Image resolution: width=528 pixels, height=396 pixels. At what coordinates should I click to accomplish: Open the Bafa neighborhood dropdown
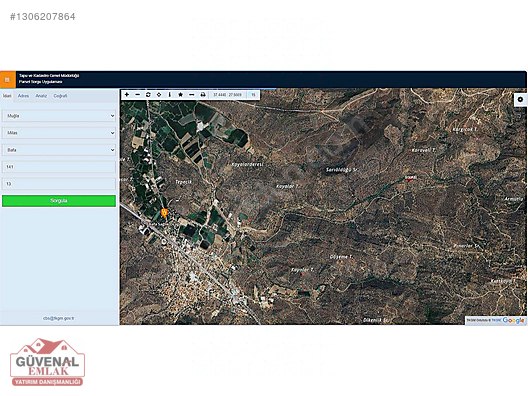click(x=59, y=150)
